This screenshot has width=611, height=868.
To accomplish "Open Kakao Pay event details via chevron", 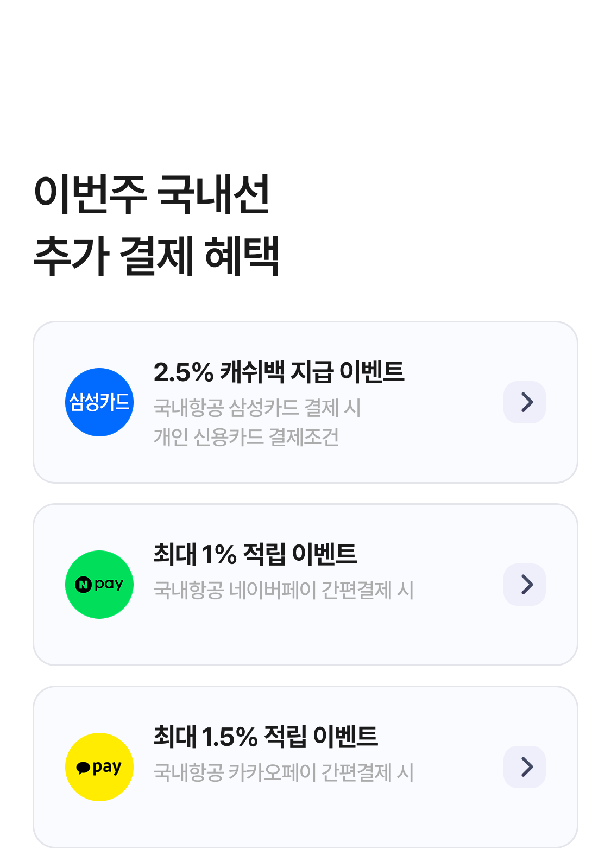I will [x=525, y=767].
